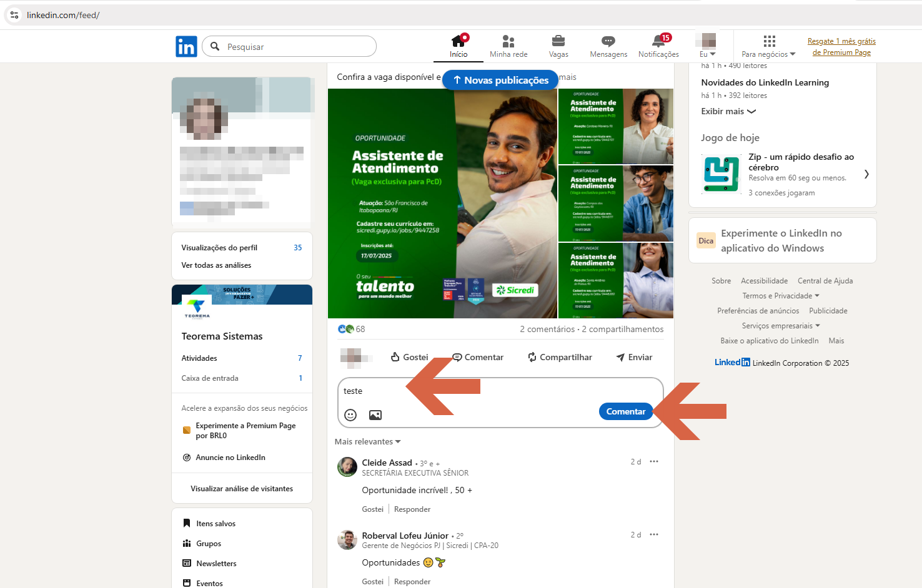Open Cleide Assad's profile name
This screenshot has height=588, width=922.
(x=387, y=463)
